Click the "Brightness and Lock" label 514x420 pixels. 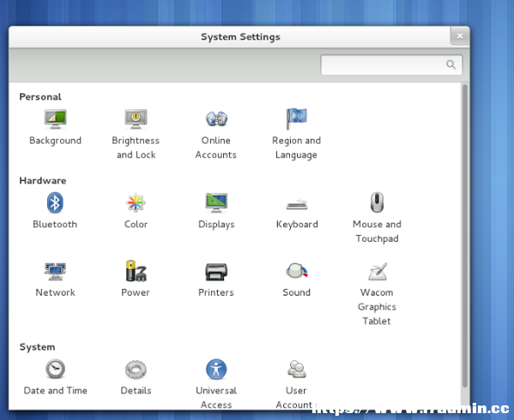[x=136, y=147]
